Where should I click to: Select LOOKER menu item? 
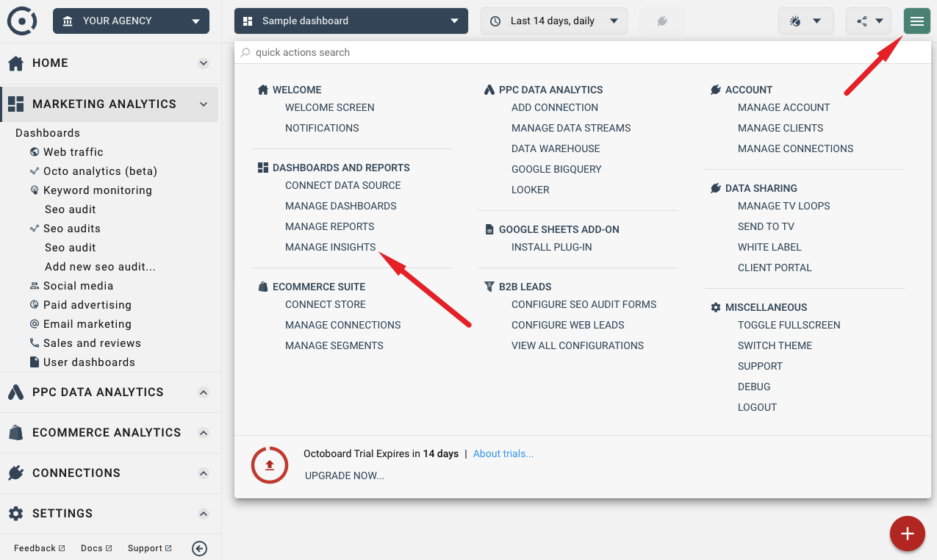click(531, 190)
